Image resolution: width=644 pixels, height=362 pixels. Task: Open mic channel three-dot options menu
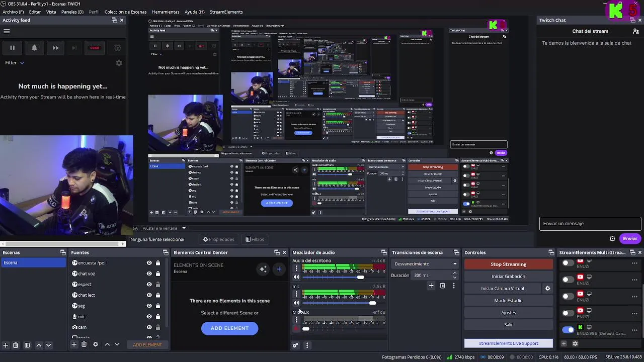296,294
